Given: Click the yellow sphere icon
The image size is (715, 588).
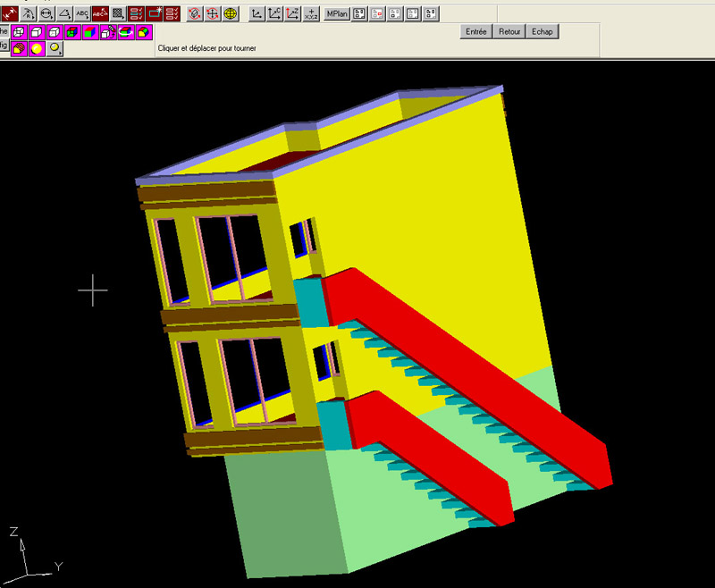Looking at the screenshot, I should pos(37,49).
